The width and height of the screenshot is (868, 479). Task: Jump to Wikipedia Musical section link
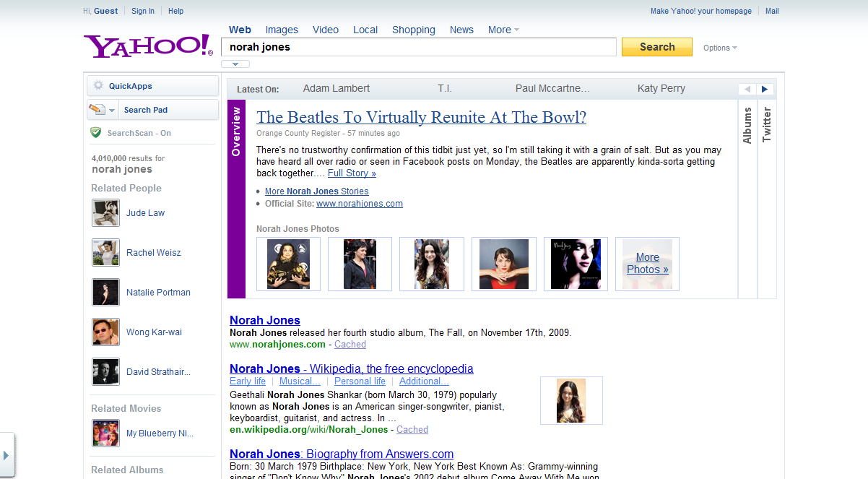point(300,381)
